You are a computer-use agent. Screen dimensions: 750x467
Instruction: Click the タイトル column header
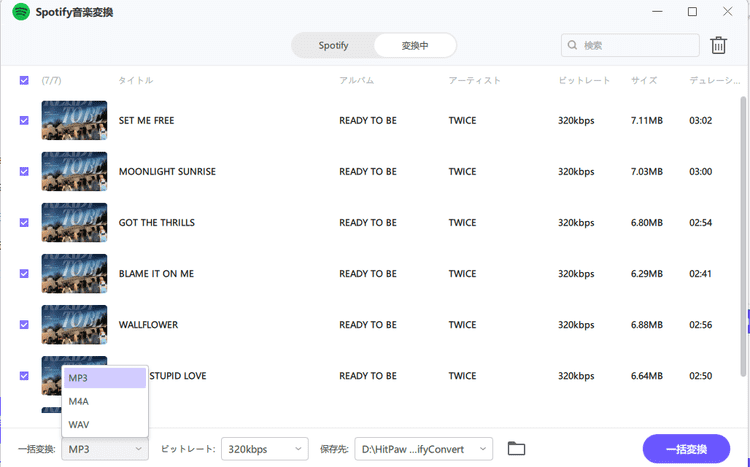[x=136, y=80]
